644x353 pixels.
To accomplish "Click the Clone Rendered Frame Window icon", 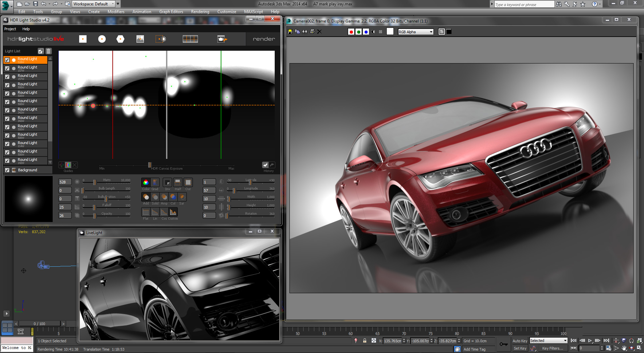I will [305, 32].
